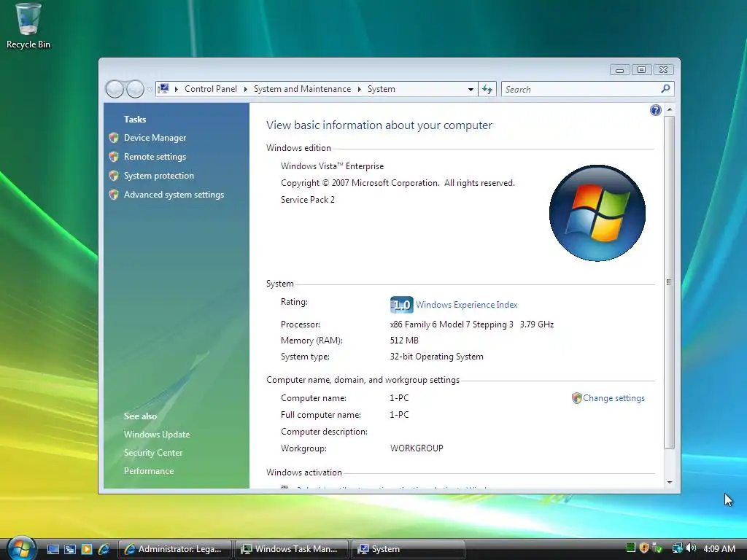The height and width of the screenshot is (560, 747).
Task: Click the 1.0 rating score badge
Action: [x=402, y=305]
